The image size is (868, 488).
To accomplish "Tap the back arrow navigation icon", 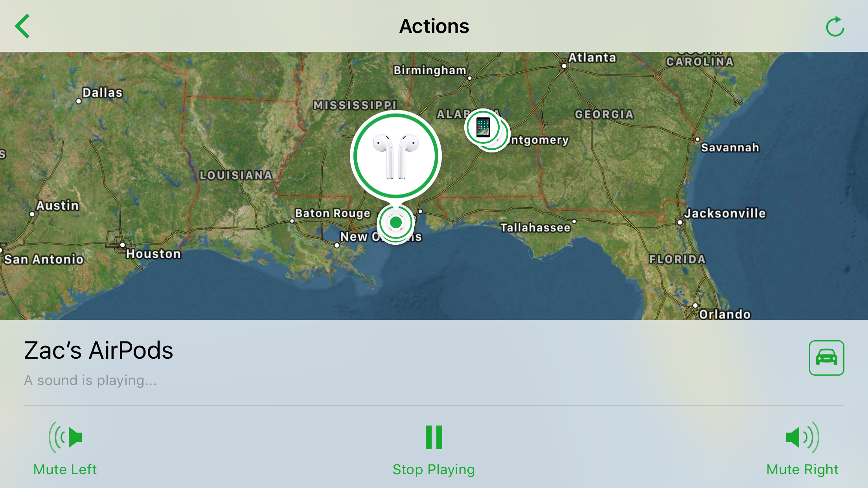I will [x=22, y=26].
